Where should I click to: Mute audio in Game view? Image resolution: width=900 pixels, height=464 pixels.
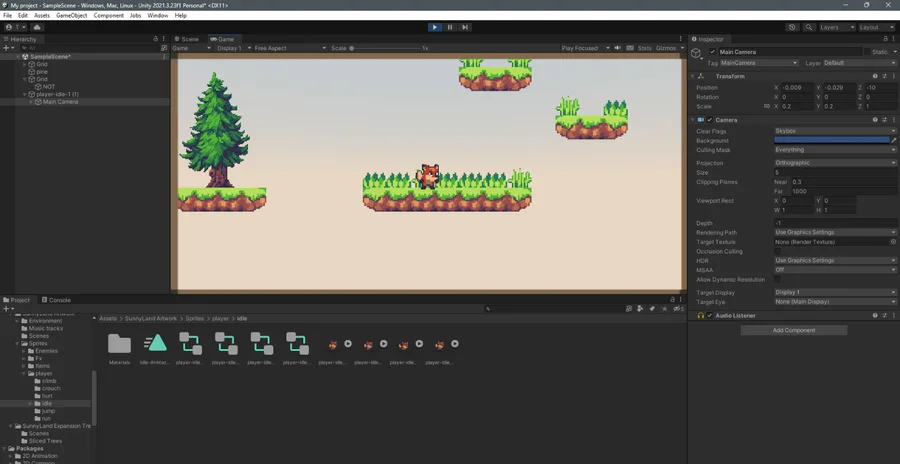[618, 48]
